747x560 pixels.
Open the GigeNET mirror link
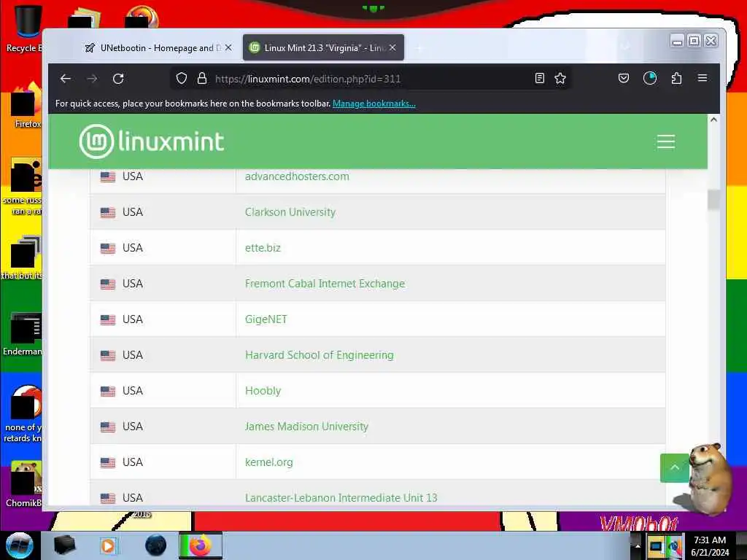(x=266, y=319)
